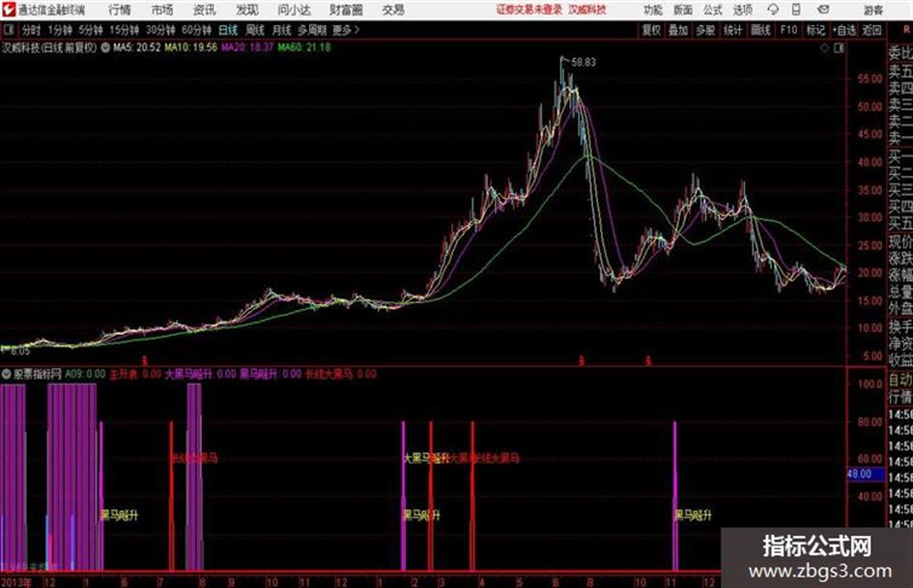Open the 版面 menu
The image size is (913, 588).
coord(682,10)
